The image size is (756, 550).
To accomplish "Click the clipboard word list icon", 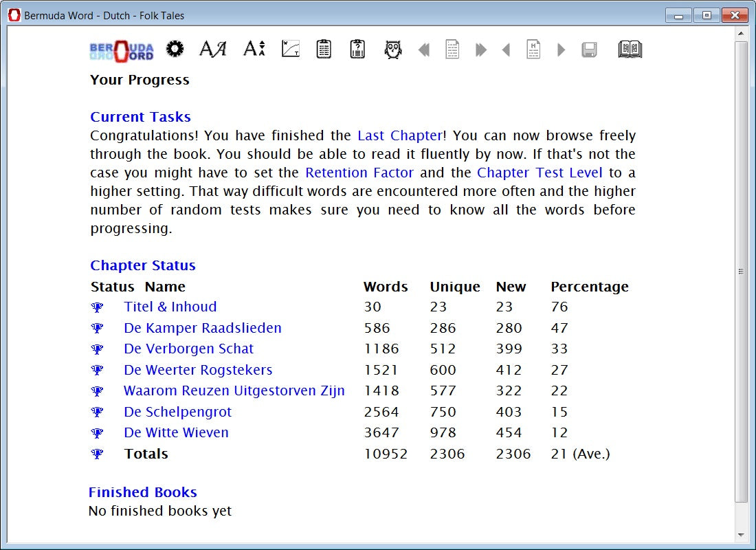I will 324,49.
